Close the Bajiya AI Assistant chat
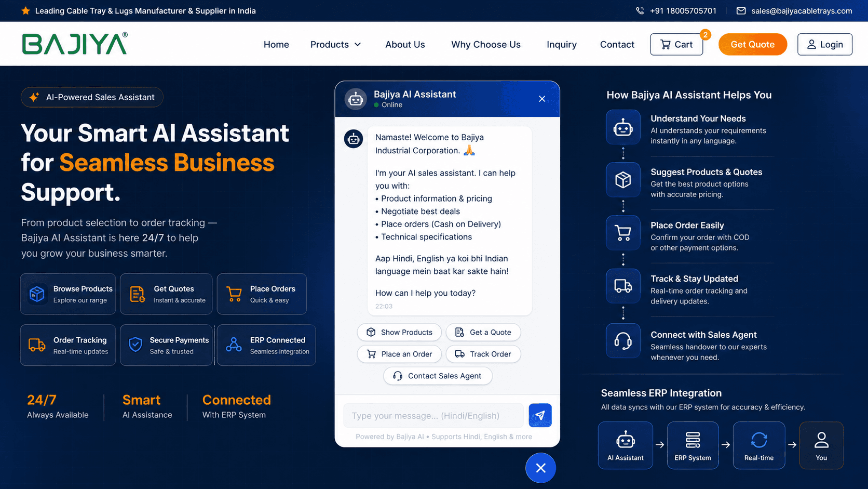868x489 pixels. pyautogui.click(x=542, y=99)
